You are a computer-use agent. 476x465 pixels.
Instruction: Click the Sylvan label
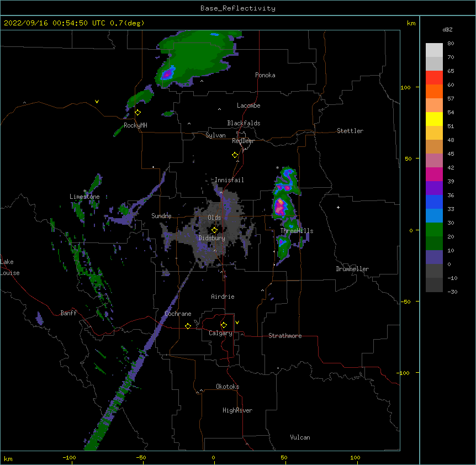pos(215,135)
